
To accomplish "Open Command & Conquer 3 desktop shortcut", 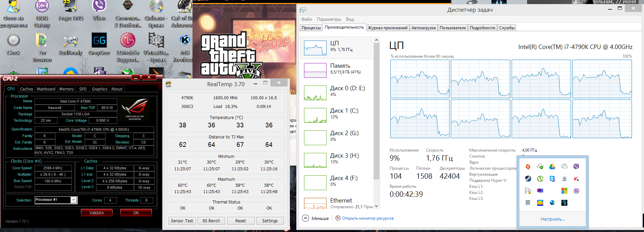I will click(x=128, y=14).
